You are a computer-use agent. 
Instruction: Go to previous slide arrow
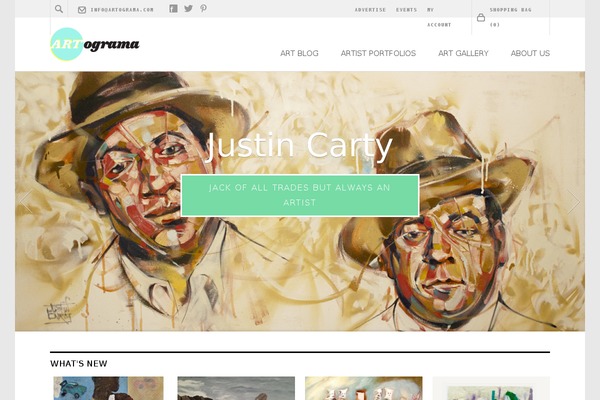click(26, 201)
